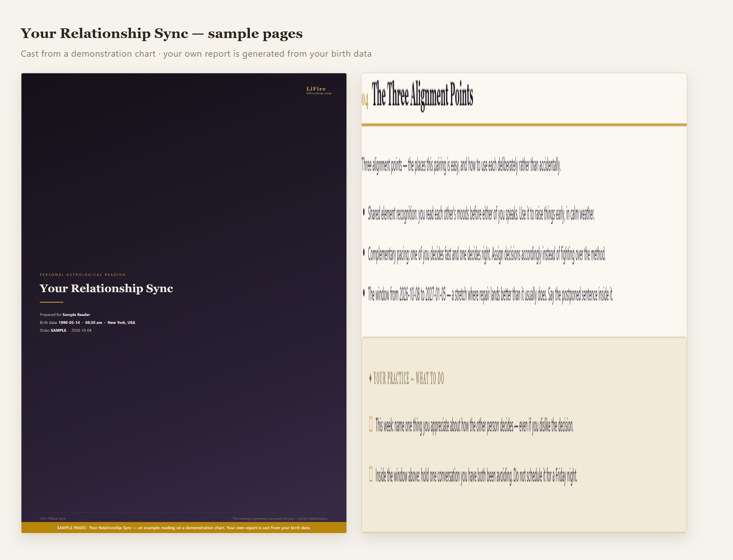Click the 'window from 2026-10-08' bullet
The image size is (733, 560).
coord(488,295)
